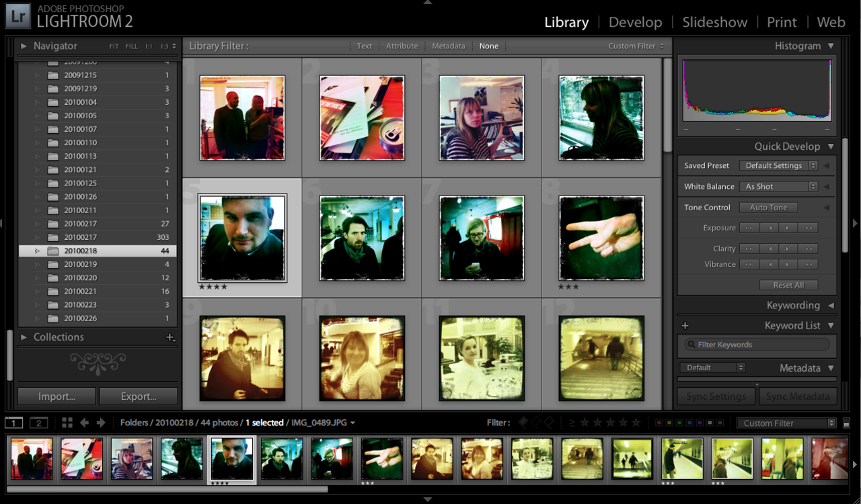This screenshot has height=504, width=861.
Task: Decrease Clarity by large step
Action: [749, 249]
